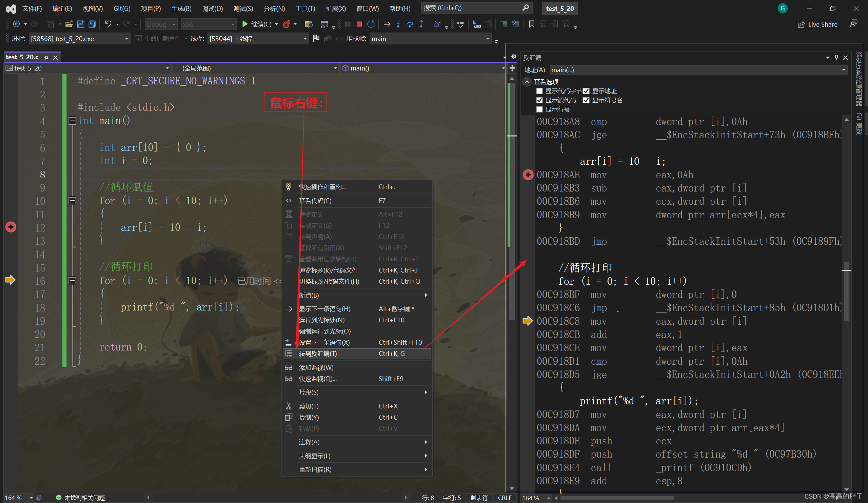Click the Restart debugging circular arrow icon
The image size is (868, 503).
(371, 24)
